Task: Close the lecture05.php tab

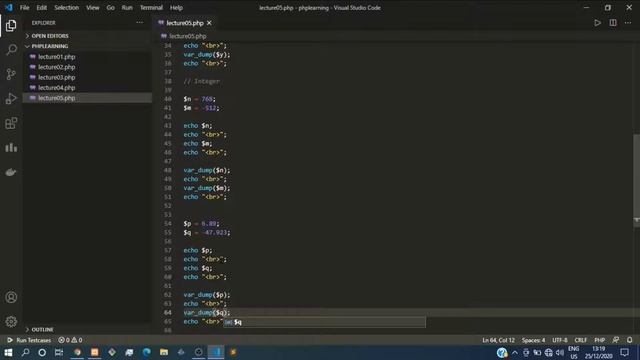Action: (209, 23)
